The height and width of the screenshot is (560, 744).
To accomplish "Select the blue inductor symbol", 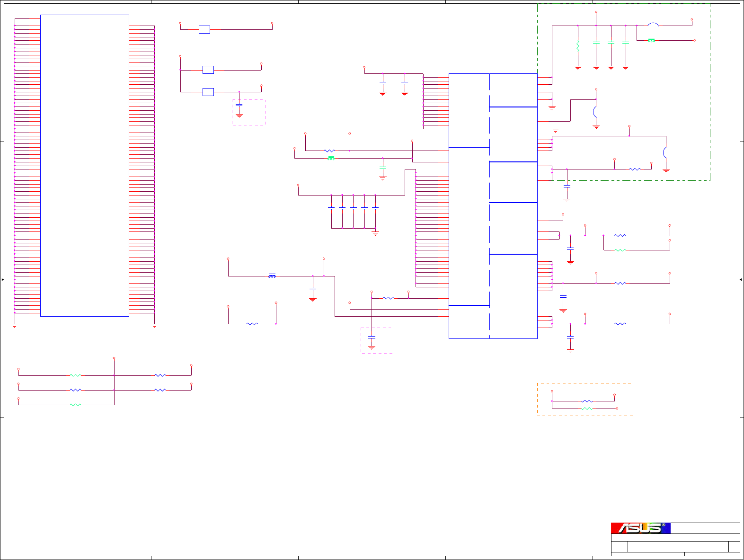I will click(272, 276).
